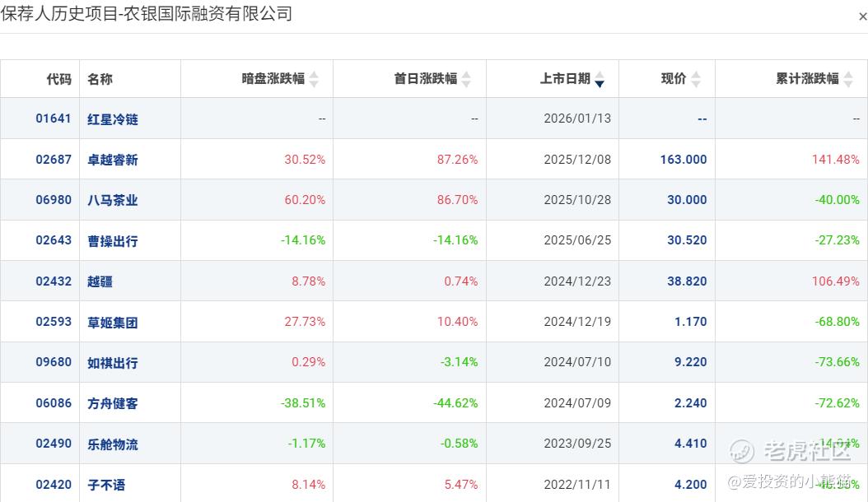Select the 30.52% grey-market change cell
This screenshot has width=868, height=502.
305,160
